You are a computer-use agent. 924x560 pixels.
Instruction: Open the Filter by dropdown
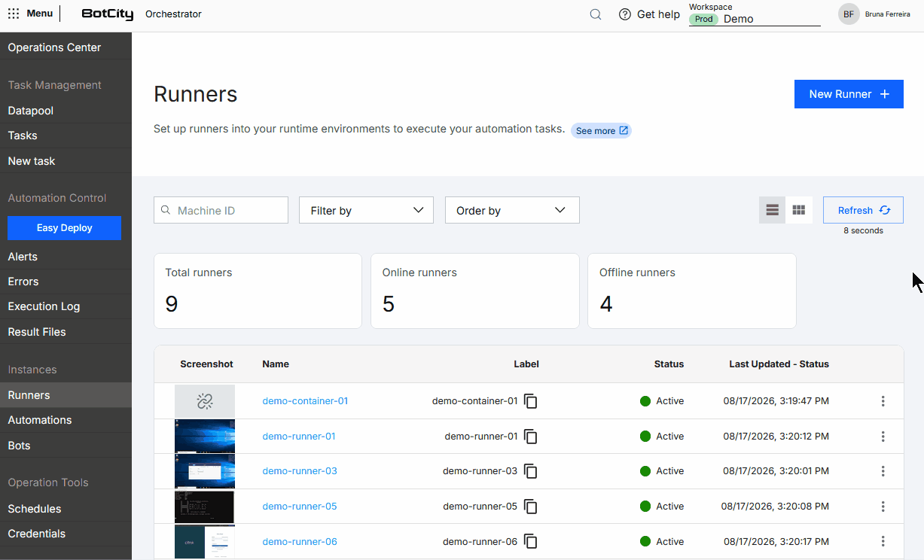(x=366, y=211)
